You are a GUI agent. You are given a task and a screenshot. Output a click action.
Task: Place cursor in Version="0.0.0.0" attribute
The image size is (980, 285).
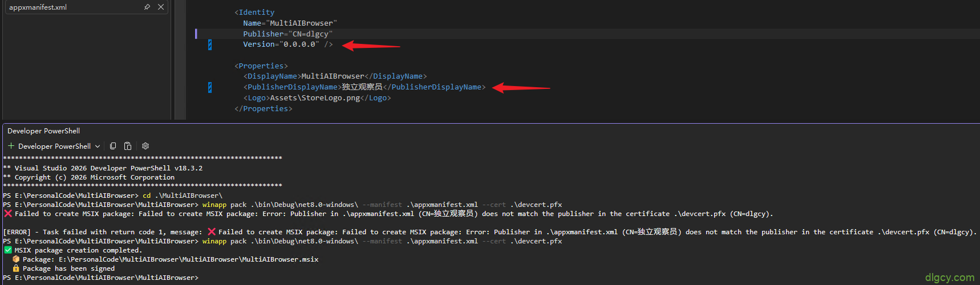click(281, 44)
